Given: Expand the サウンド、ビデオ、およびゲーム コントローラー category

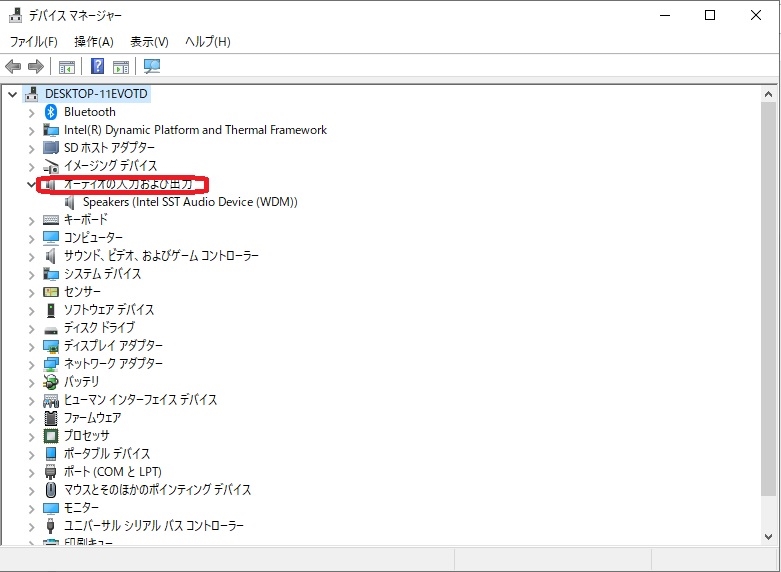Looking at the screenshot, I should click(x=31, y=256).
